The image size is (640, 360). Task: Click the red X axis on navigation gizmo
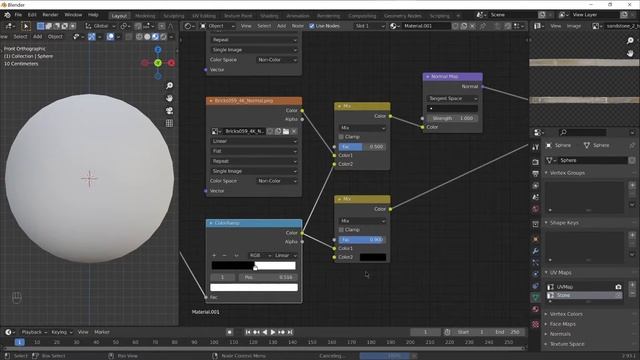[171, 63]
